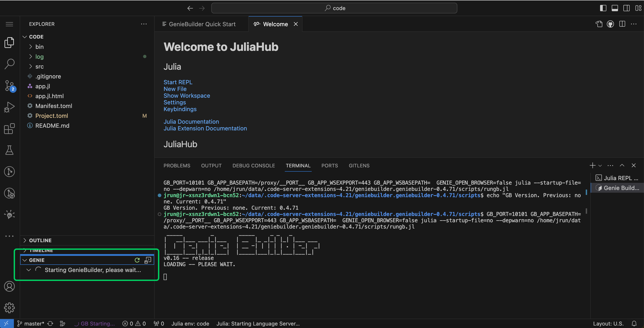Viewport: 644px width, 328px height.
Task: Open Julia Extension Documentation link
Action: tap(205, 128)
